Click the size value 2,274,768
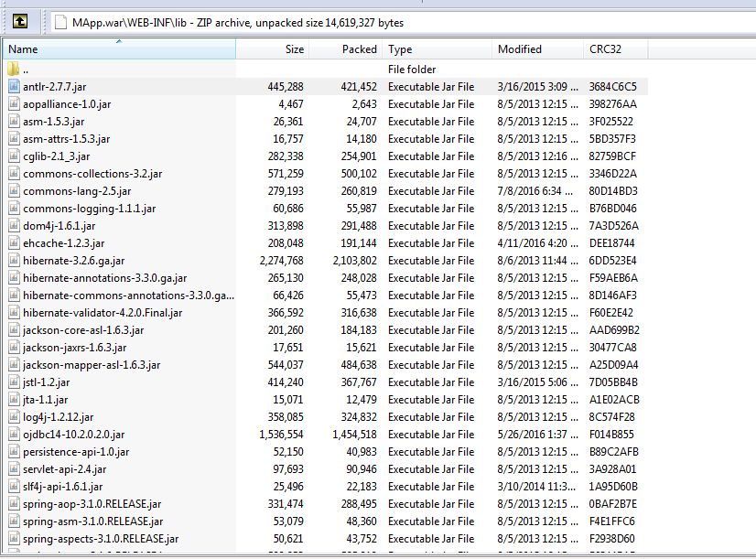756x559 pixels. point(282,261)
